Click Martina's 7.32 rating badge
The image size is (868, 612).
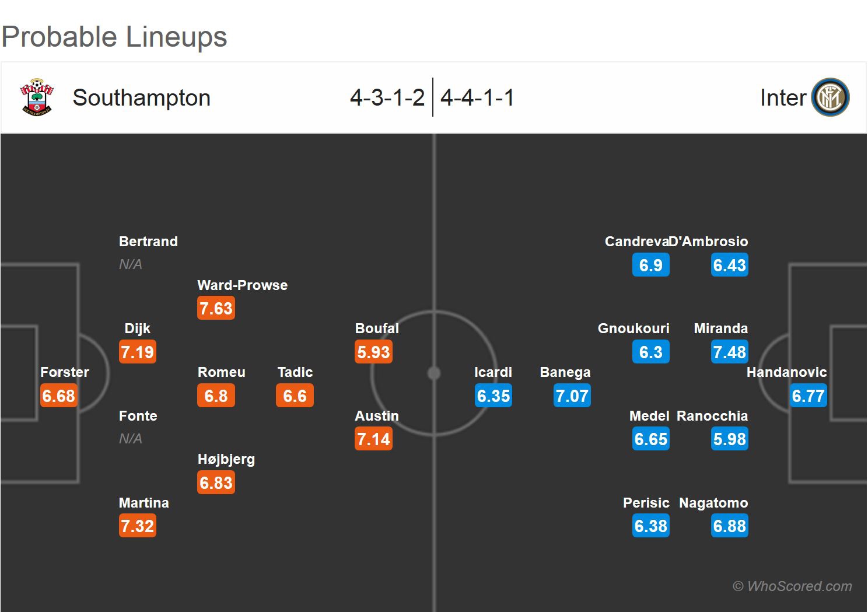click(137, 526)
